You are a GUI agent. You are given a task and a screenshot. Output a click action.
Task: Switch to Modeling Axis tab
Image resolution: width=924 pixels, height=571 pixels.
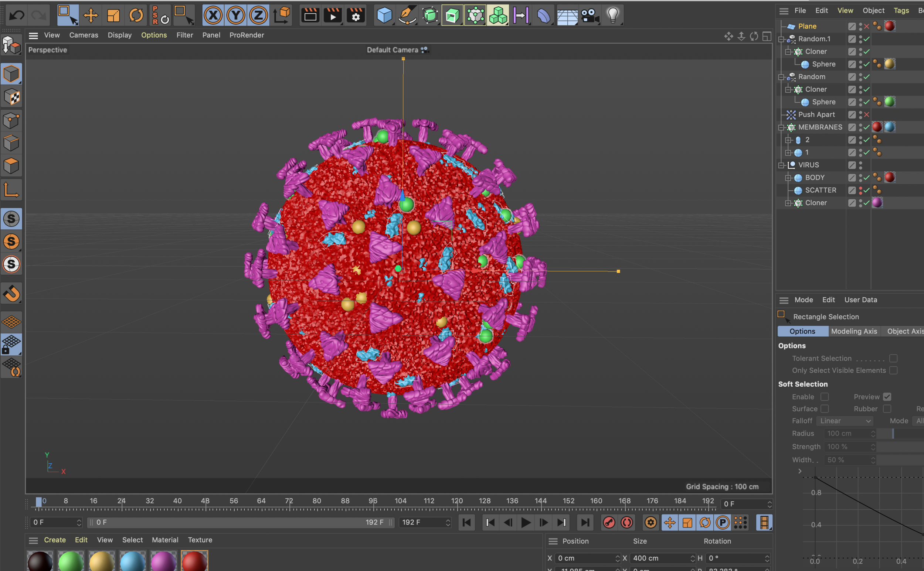click(x=854, y=331)
